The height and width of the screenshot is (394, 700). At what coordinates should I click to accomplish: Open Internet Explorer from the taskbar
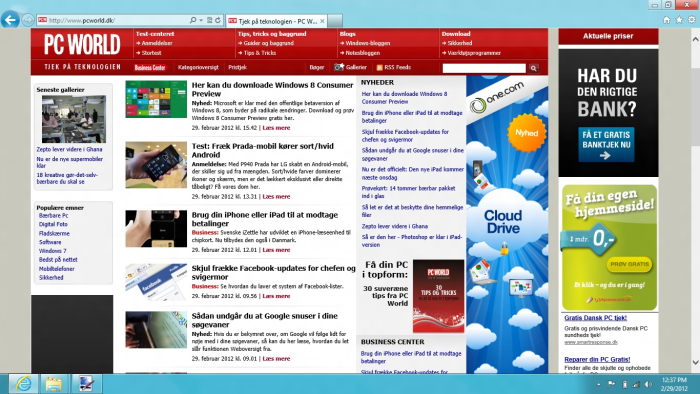24,384
